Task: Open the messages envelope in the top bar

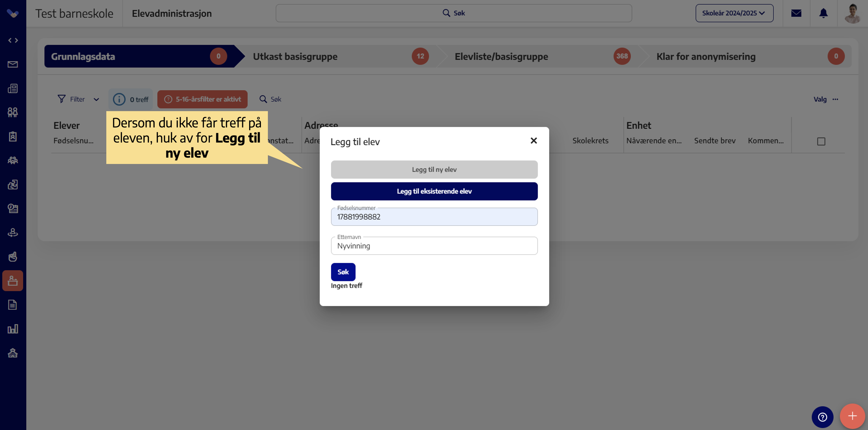Action: pos(796,13)
